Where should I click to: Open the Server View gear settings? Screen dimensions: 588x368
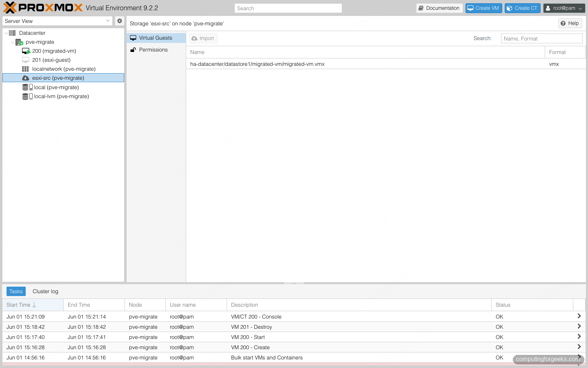[x=120, y=21]
